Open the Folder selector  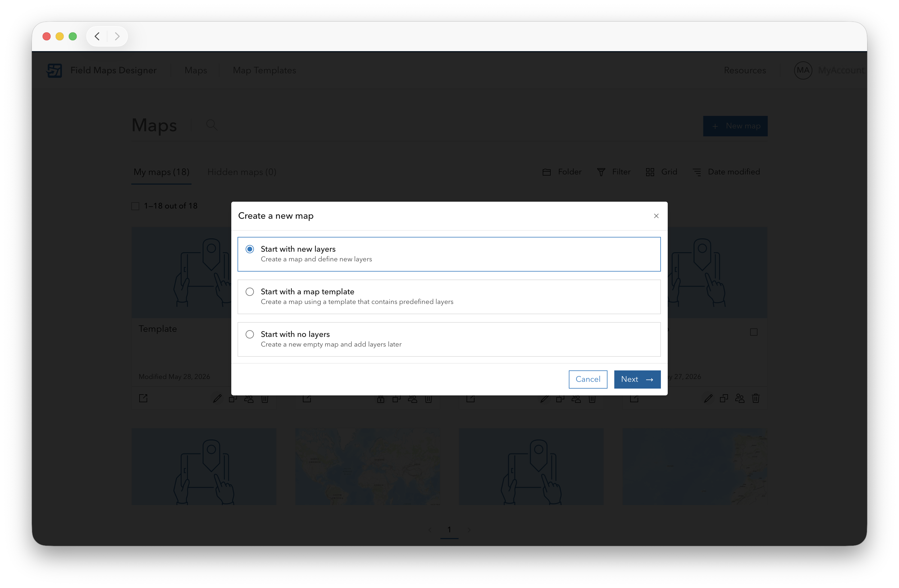[562, 172]
